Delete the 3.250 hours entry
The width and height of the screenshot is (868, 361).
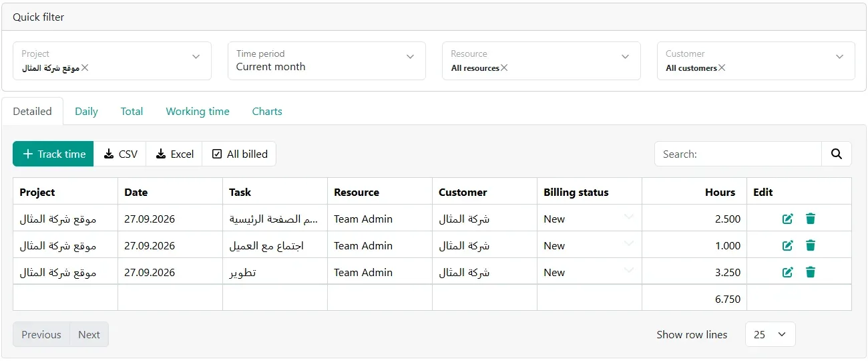click(x=811, y=272)
